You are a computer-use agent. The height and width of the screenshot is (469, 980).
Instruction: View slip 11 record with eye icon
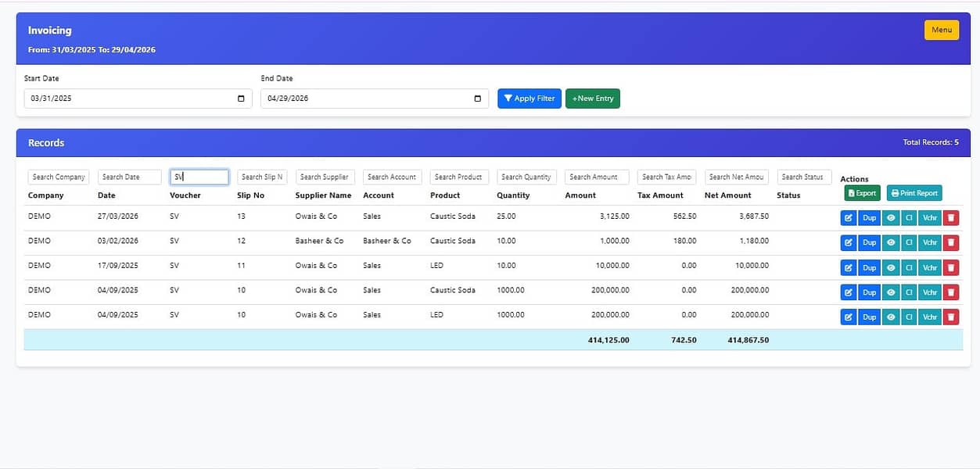coord(891,267)
